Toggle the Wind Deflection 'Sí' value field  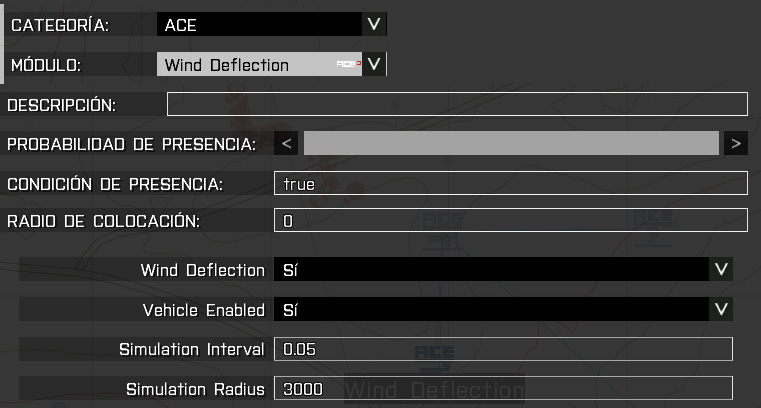490,270
